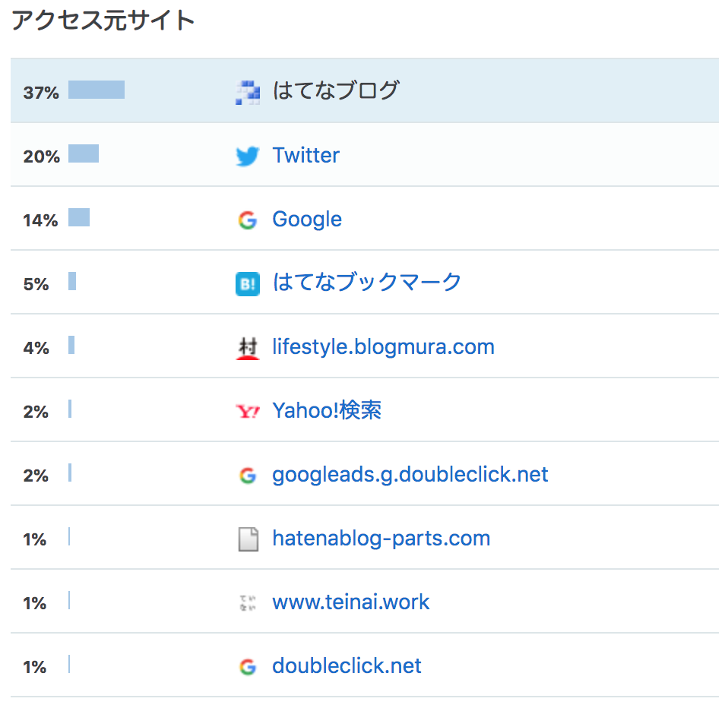Click the favicon beside www.teinai.work

[248, 602]
